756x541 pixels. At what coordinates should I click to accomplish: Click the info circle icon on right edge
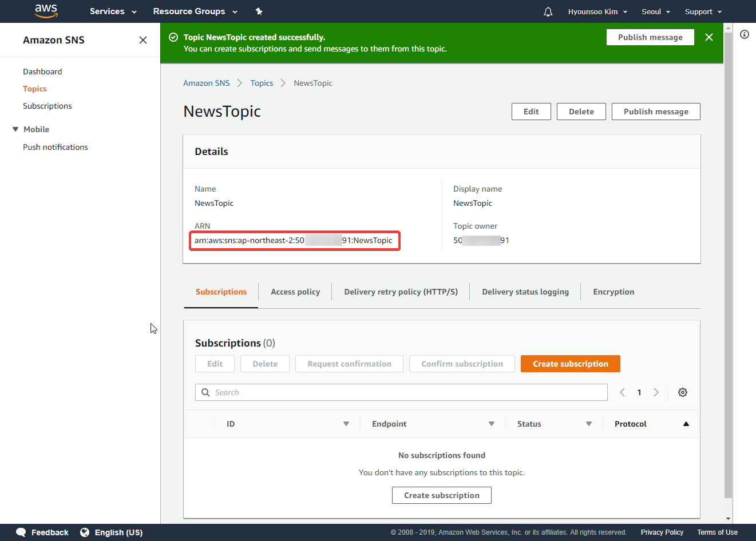point(745,34)
